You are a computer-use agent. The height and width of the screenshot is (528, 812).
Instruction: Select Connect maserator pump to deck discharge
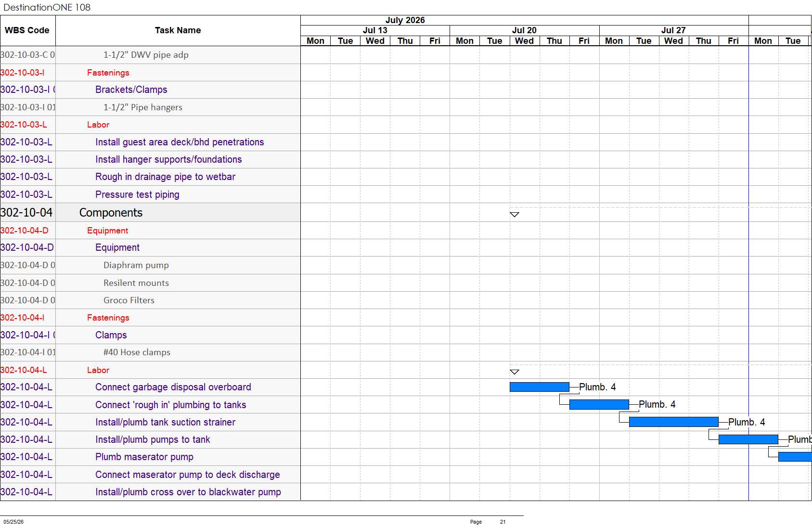click(x=188, y=475)
